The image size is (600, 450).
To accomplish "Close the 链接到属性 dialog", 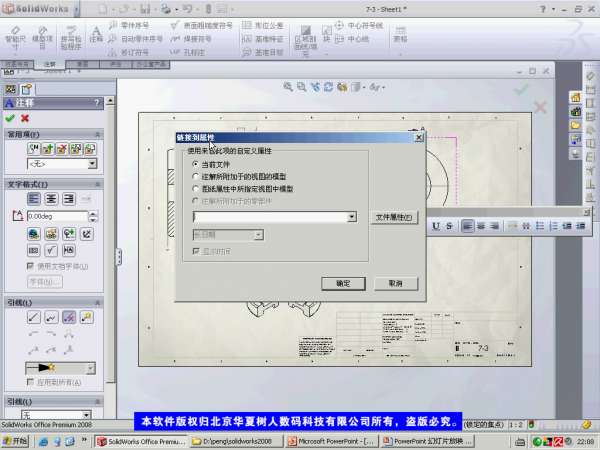I will tap(419, 137).
